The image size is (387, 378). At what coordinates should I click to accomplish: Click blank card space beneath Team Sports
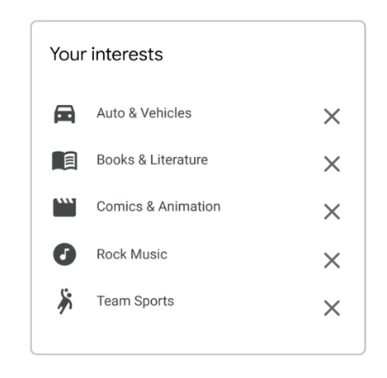[x=198, y=335]
